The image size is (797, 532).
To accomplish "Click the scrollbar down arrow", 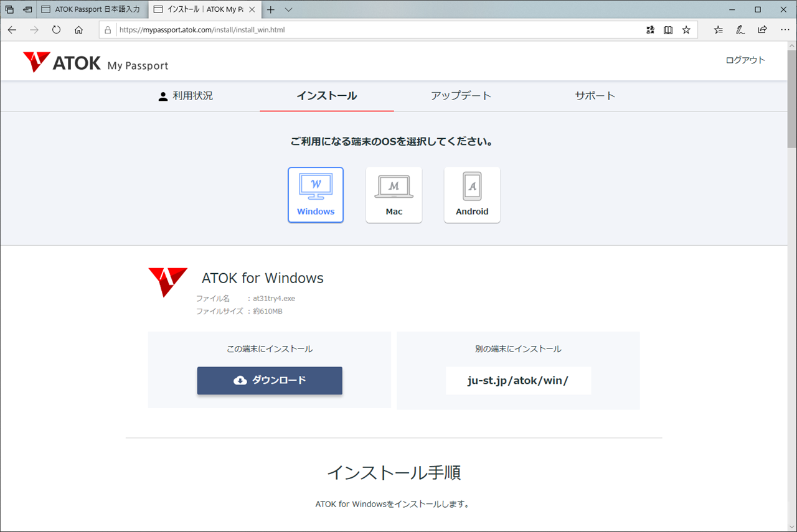I will point(791,526).
